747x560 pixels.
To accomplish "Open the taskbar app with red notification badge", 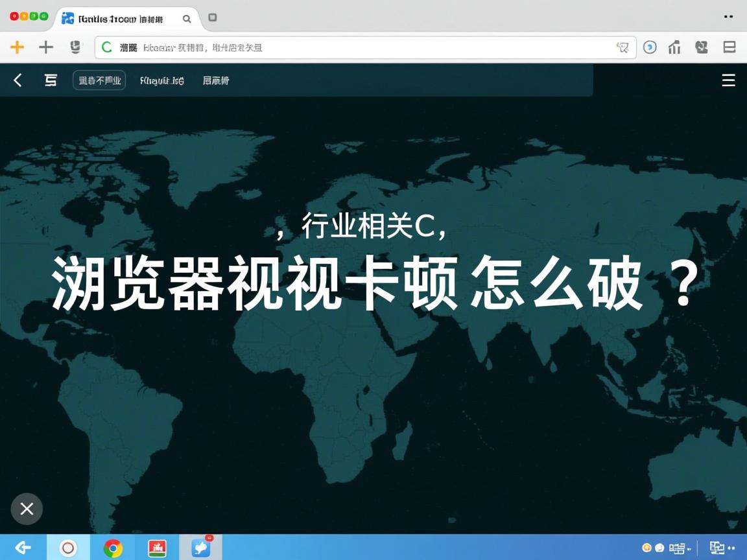I will [x=201, y=548].
